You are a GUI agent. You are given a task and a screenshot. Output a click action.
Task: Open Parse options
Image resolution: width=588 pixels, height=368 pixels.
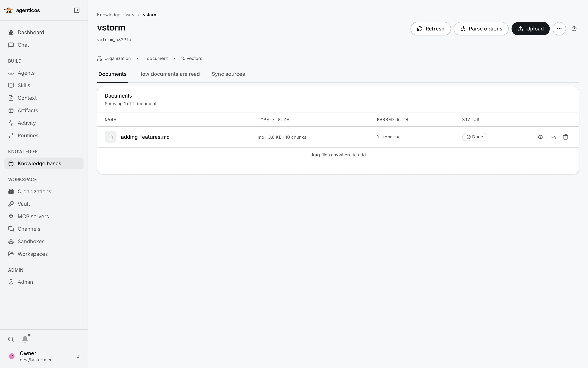click(481, 29)
